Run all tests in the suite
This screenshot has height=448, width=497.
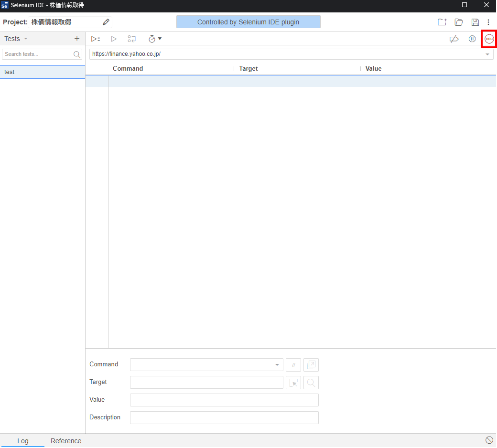pos(96,39)
